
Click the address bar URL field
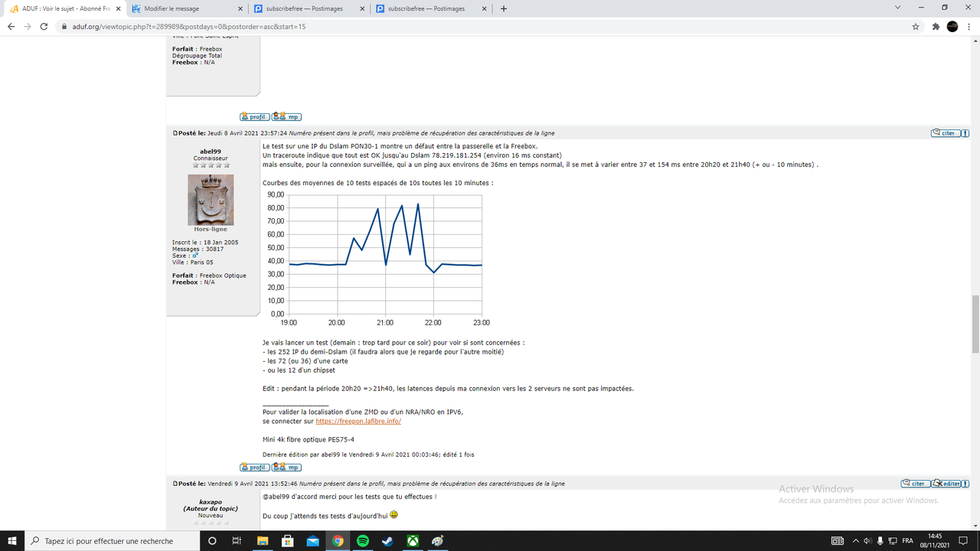coord(490,26)
